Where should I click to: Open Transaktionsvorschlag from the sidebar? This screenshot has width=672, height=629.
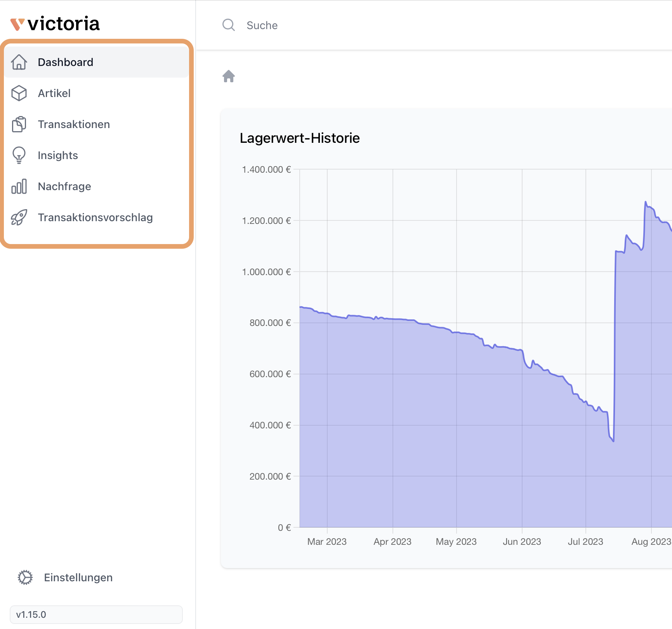click(x=95, y=217)
